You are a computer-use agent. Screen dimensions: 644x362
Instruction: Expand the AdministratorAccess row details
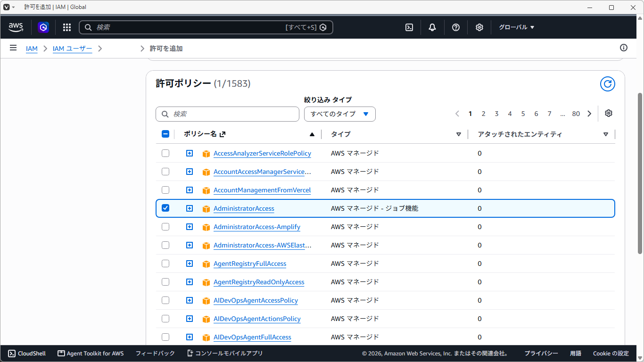coord(190,208)
